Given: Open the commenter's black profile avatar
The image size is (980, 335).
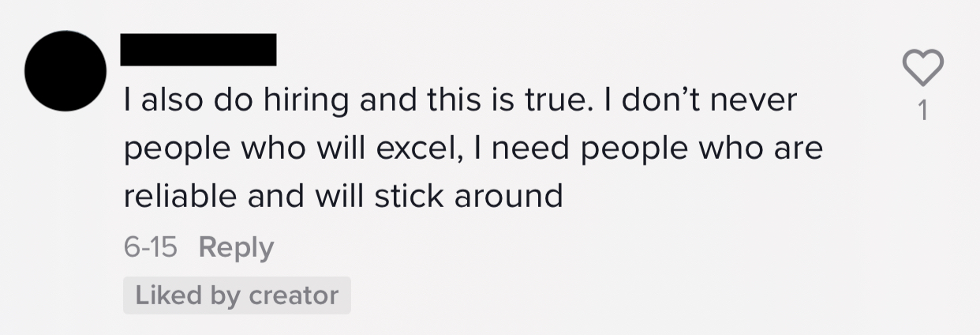Looking at the screenshot, I should click(65, 72).
